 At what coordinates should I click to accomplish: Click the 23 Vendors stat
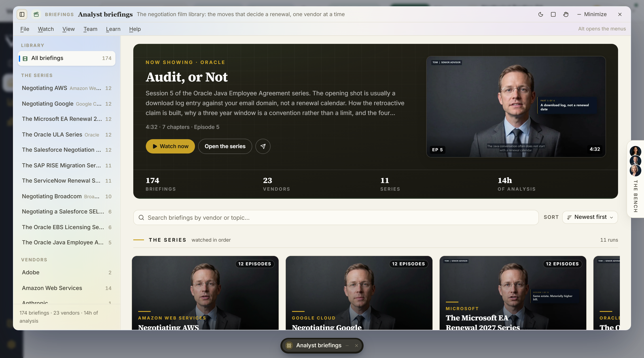(276, 184)
